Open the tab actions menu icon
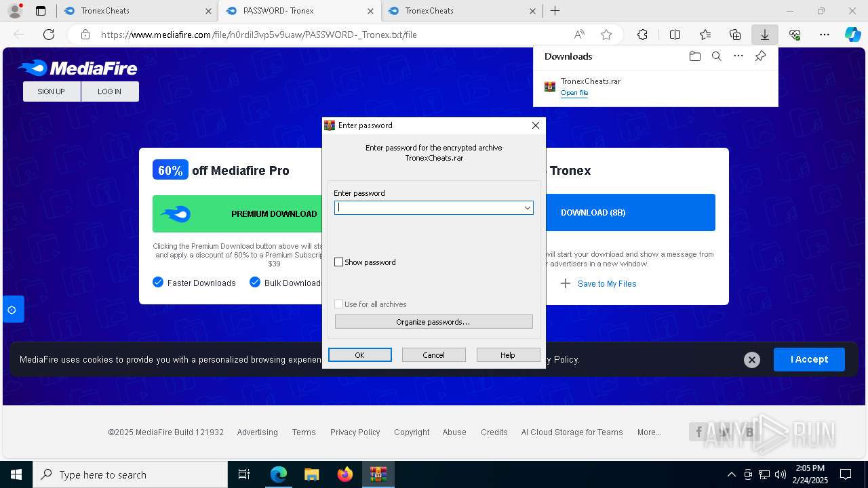 point(41,11)
